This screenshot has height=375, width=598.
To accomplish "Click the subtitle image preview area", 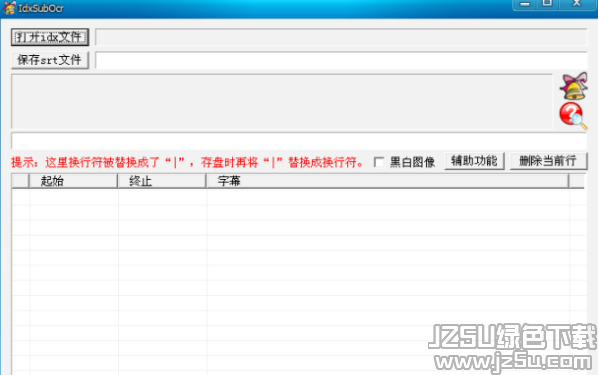I will (x=282, y=101).
